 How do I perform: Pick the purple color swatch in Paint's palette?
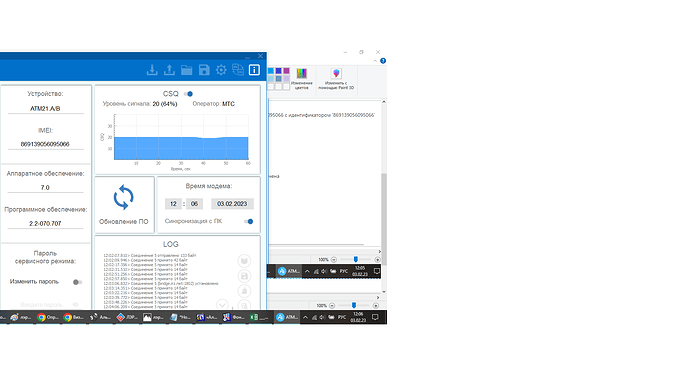click(286, 71)
